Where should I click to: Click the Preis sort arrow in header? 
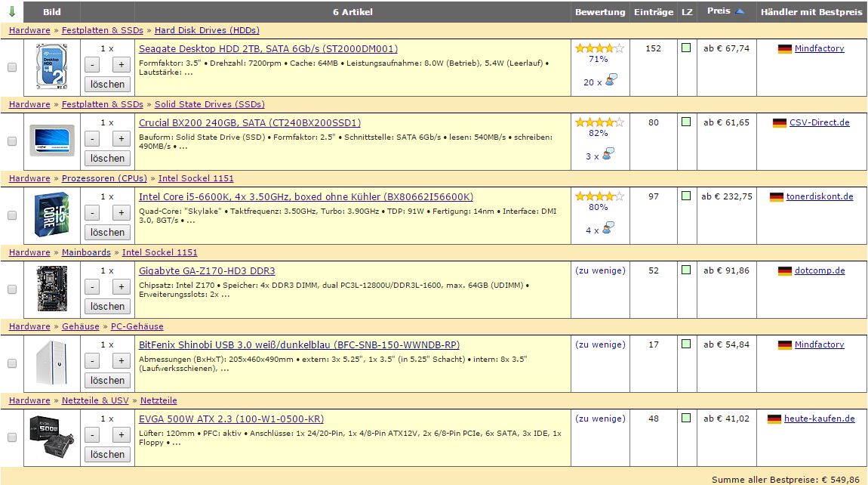coord(740,11)
